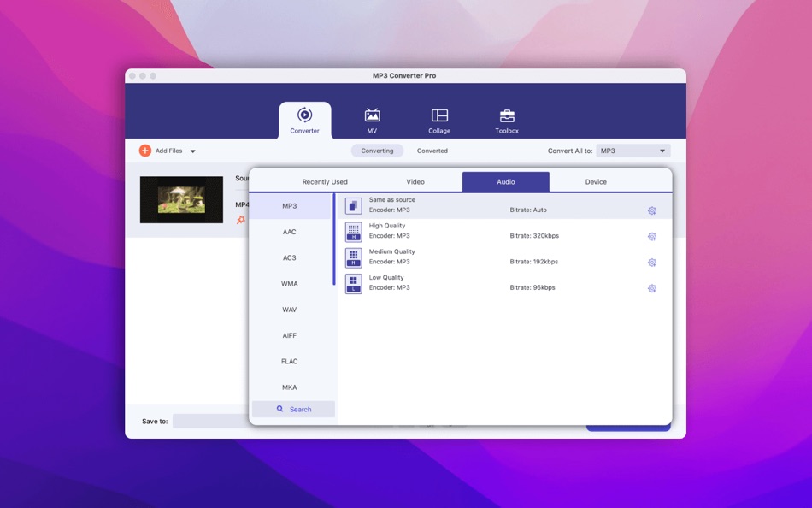Open settings gear for High Quality preset
812x508 pixels.
(651, 237)
